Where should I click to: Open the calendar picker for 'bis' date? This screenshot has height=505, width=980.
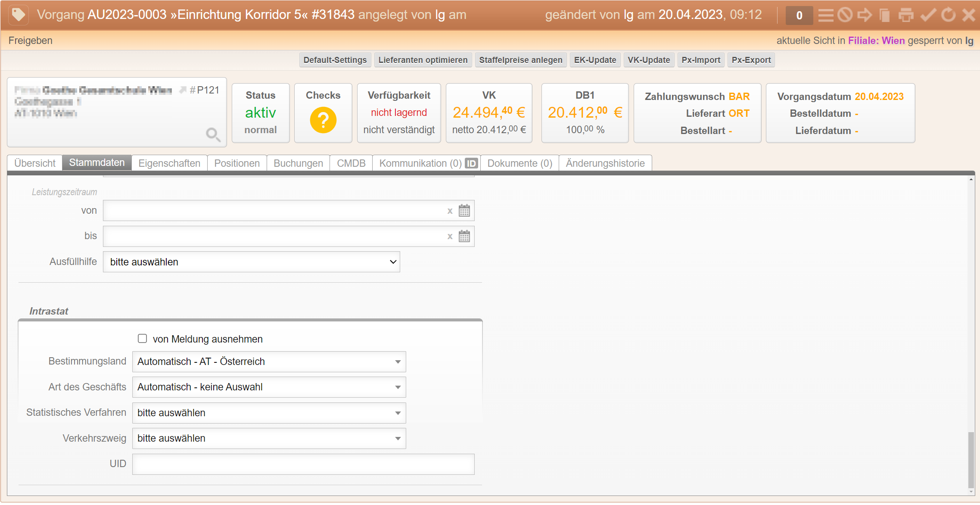coord(464,236)
